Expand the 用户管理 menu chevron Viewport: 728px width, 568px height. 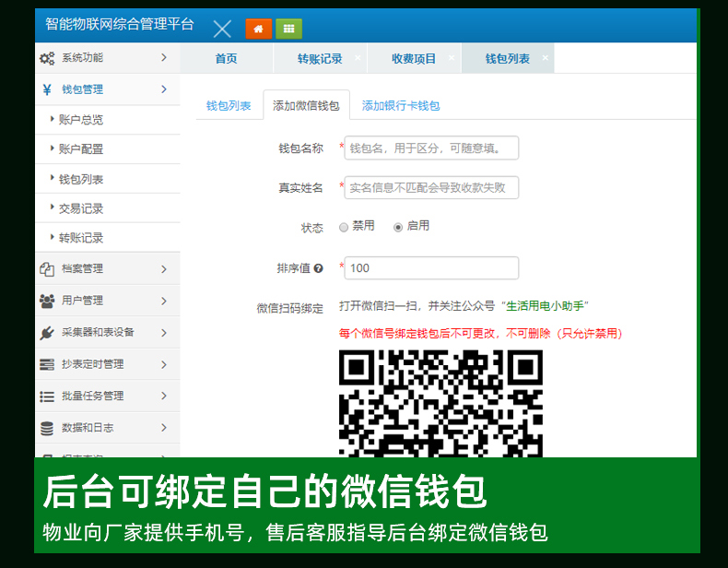[164, 301]
